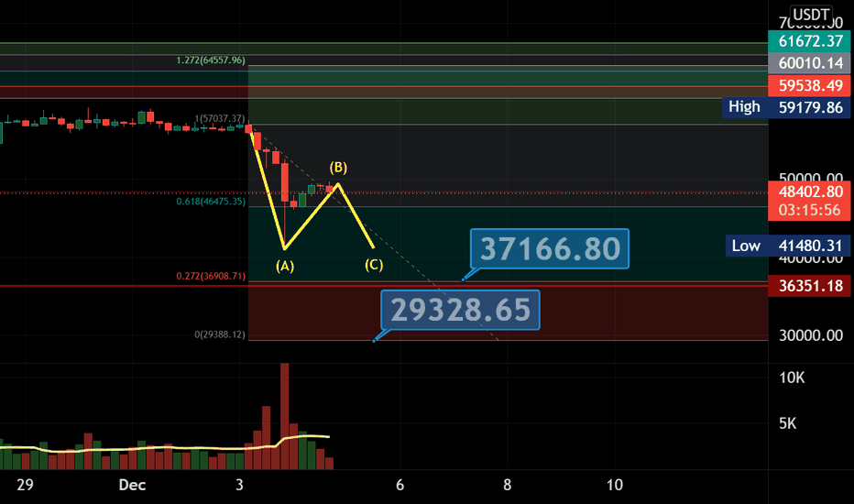This screenshot has height=504, width=854.
Task: Select the 37166.80 callout annotation
Action: coord(550,249)
